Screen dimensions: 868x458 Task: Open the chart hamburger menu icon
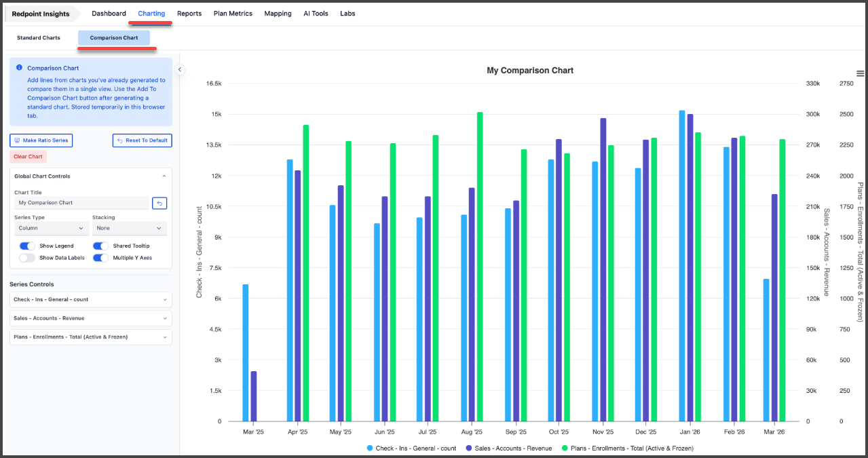click(x=860, y=73)
